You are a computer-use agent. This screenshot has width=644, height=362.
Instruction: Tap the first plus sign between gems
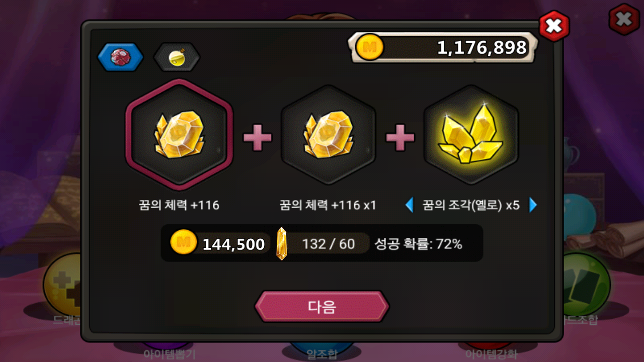point(258,137)
